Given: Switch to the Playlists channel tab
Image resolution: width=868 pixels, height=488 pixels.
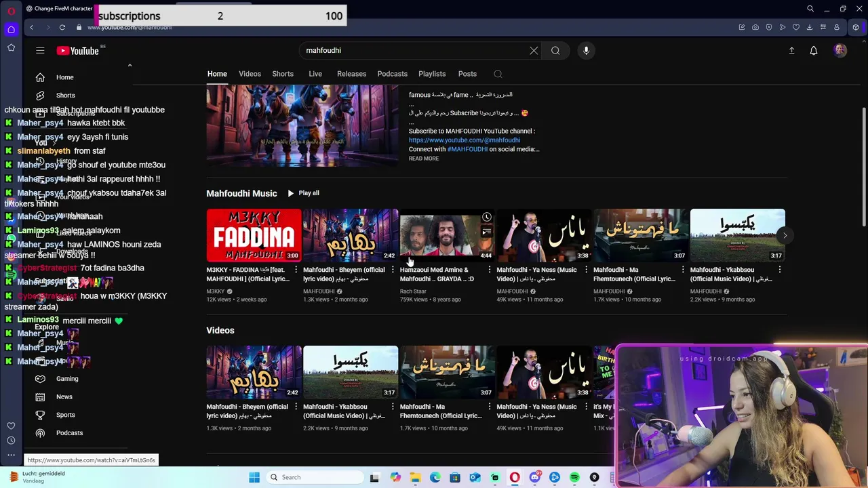Looking at the screenshot, I should click(x=432, y=74).
